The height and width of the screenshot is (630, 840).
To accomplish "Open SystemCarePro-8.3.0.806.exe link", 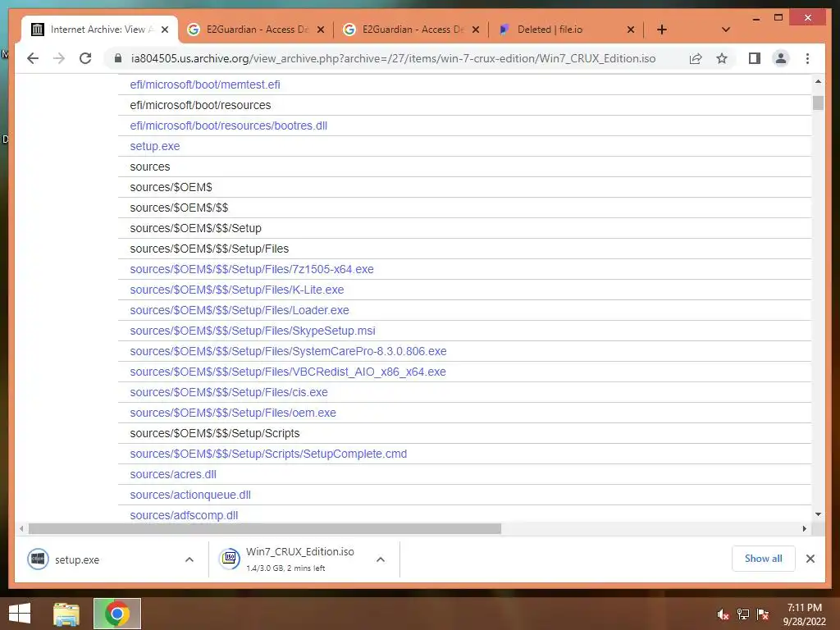I will [288, 351].
